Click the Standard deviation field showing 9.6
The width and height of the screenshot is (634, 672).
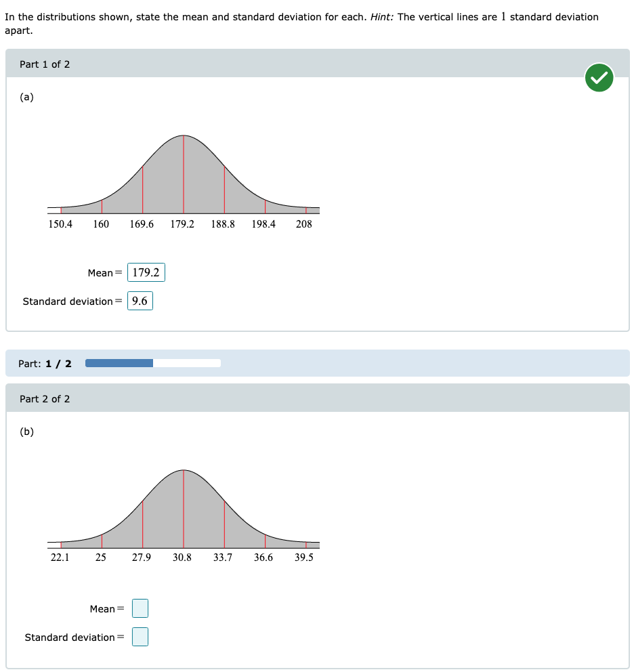point(140,301)
